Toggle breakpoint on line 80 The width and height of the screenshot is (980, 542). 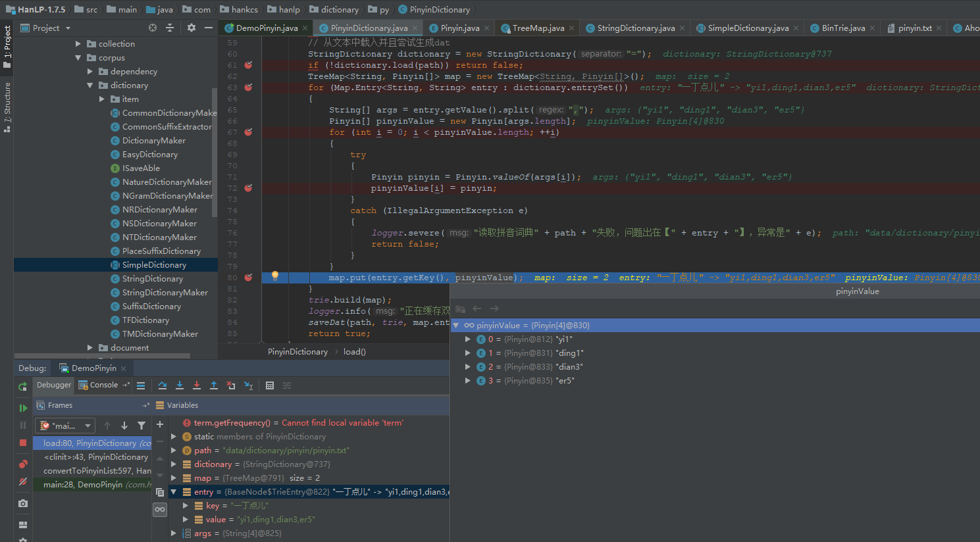248,278
